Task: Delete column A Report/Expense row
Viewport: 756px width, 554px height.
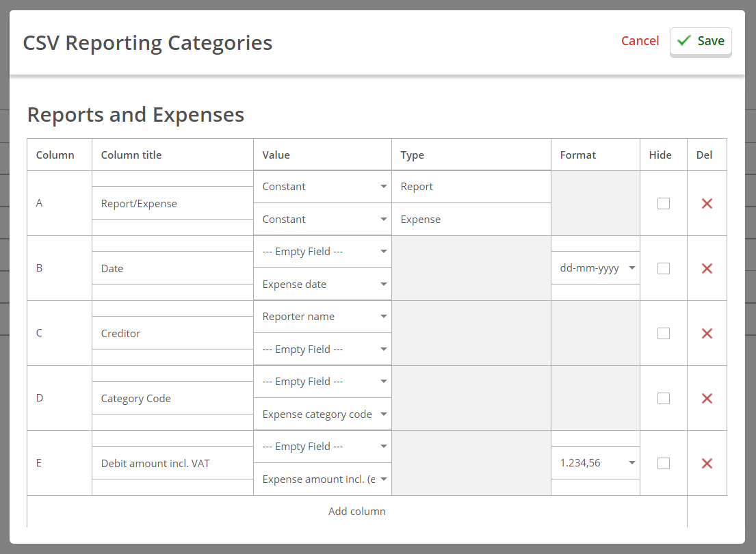Action: 707,203
